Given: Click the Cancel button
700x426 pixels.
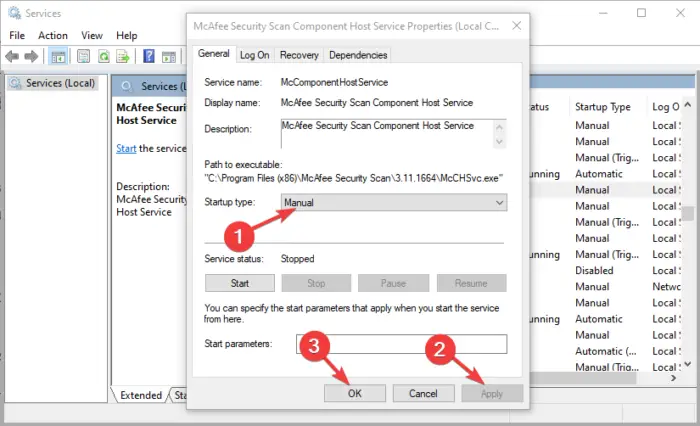Looking at the screenshot, I should [423, 393].
